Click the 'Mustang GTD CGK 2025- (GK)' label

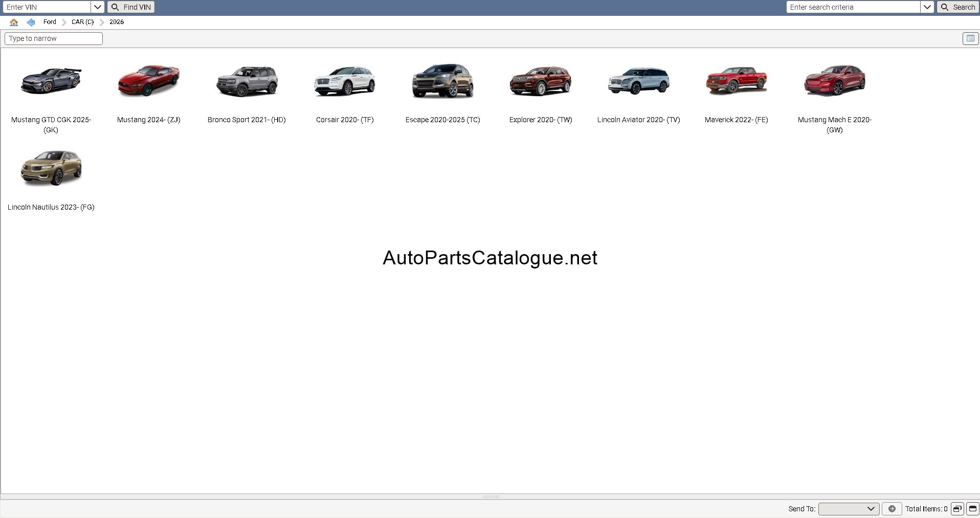tap(51, 125)
